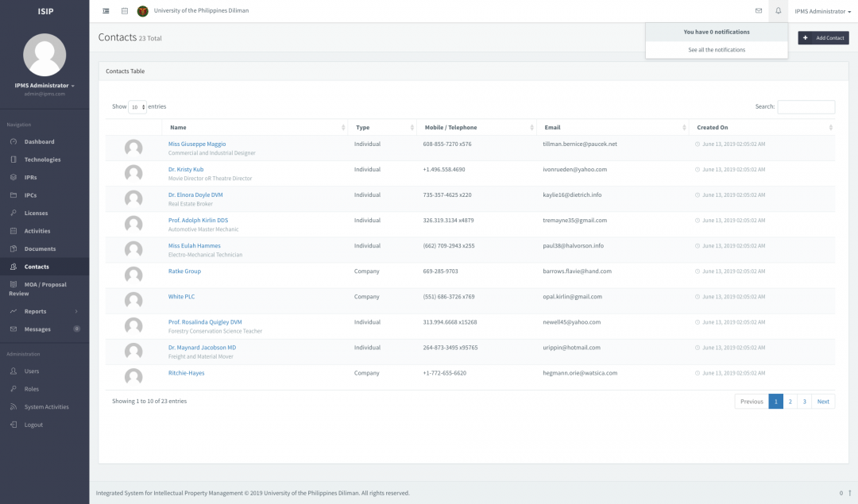Viewport: 858px width, 504px height.
Task: Click the Activities icon in sidebar
Action: click(14, 231)
